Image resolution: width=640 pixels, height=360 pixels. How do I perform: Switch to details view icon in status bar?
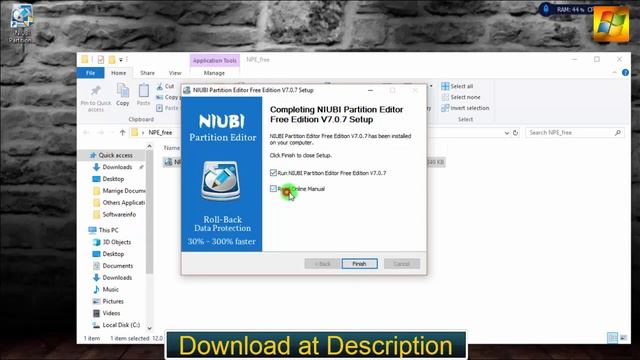coord(612,338)
